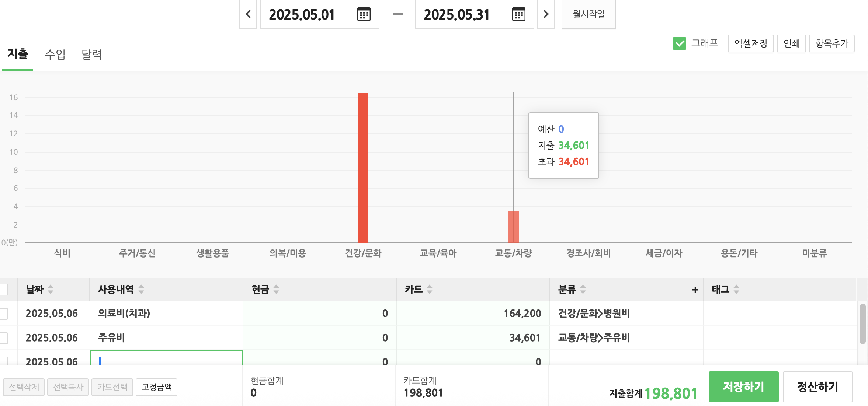The width and height of the screenshot is (868, 406).
Task: Switch to the 달력 tab
Action: [x=91, y=54]
